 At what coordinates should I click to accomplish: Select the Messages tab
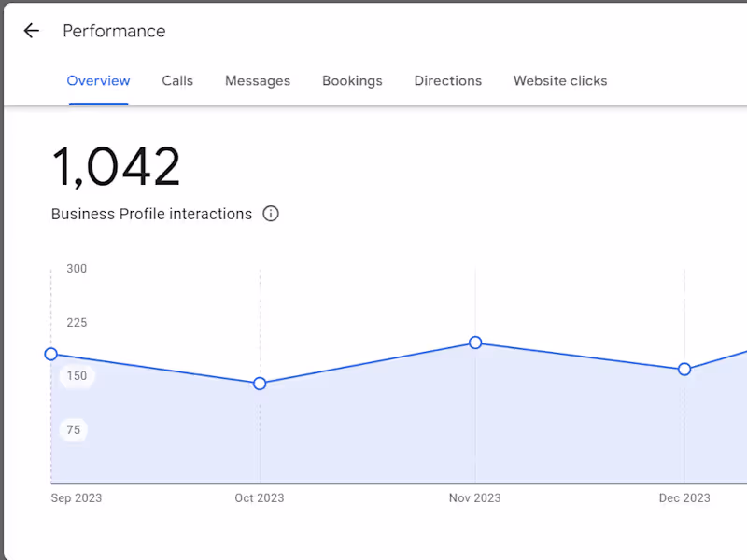coord(258,81)
